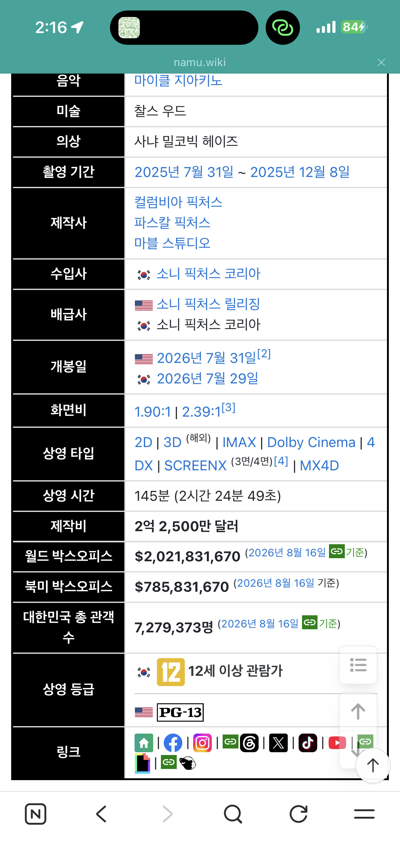Viewport: 400px width, 868px height.
Task: Select the audience count 7,279,373명
Action: tap(174, 628)
